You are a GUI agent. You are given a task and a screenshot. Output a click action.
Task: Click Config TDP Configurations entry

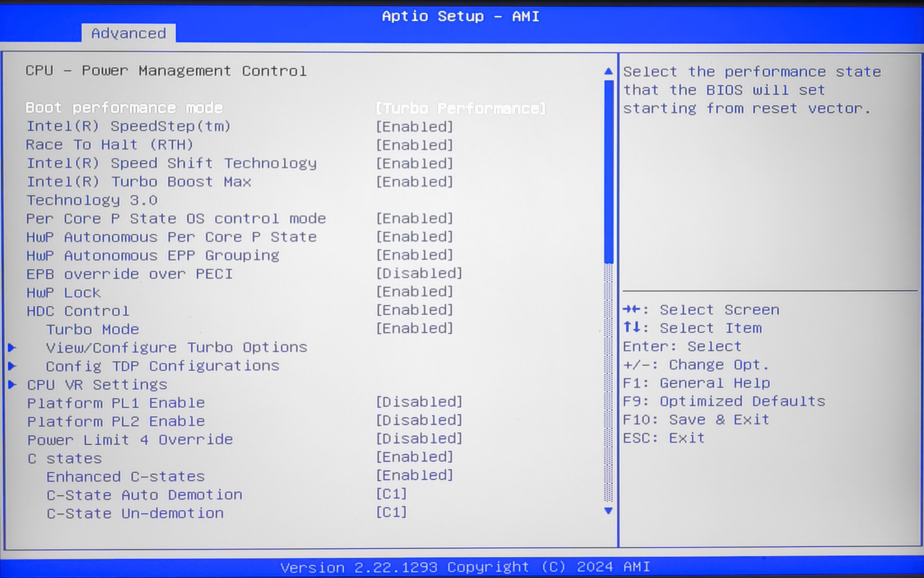pos(162,366)
